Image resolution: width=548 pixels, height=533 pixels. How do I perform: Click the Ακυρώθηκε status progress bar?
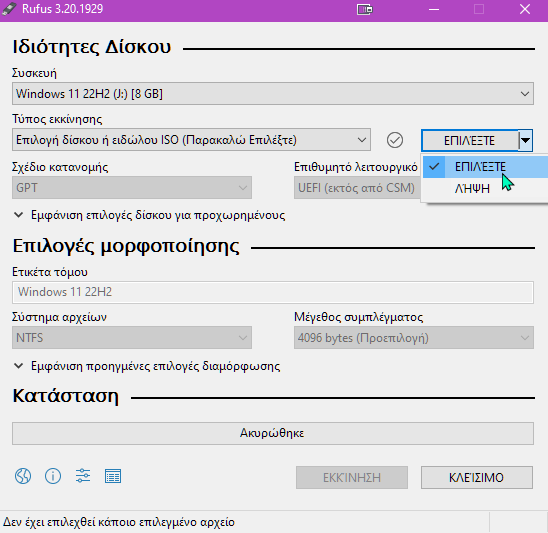click(x=273, y=433)
